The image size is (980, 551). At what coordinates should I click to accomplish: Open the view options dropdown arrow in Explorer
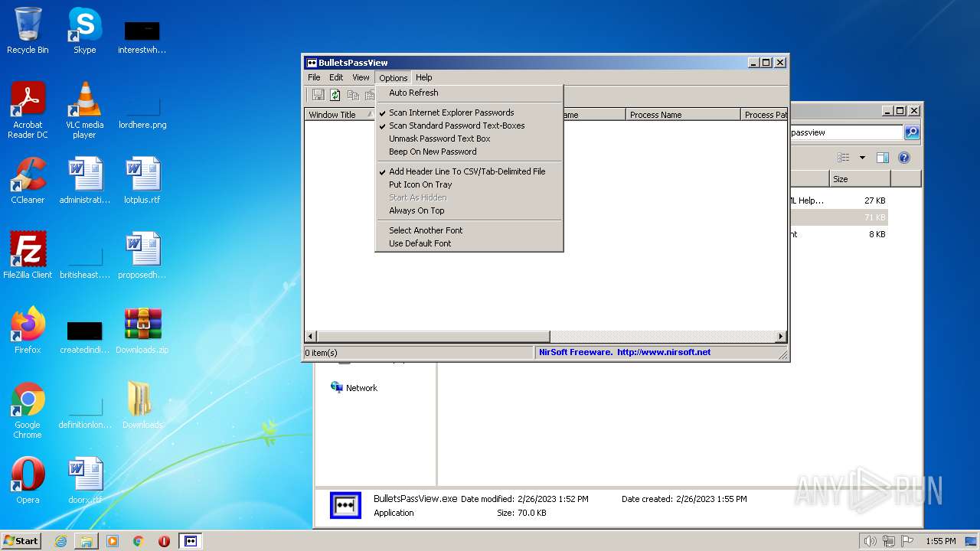862,158
